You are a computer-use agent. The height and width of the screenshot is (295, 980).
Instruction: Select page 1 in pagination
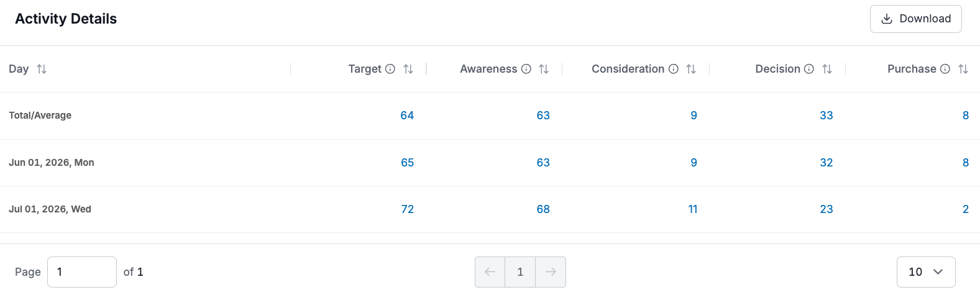[520, 272]
